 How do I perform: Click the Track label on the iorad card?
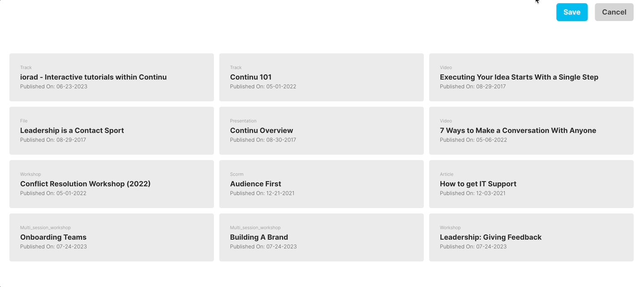pyautogui.click(x=26, y=67)
